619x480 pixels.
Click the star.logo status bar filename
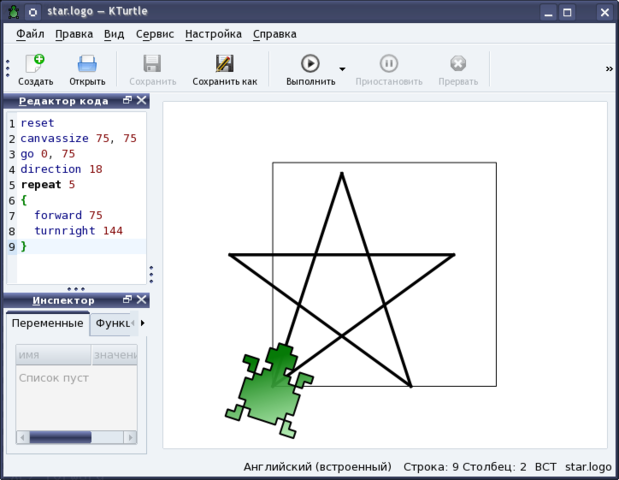click(x=588, y=467)
